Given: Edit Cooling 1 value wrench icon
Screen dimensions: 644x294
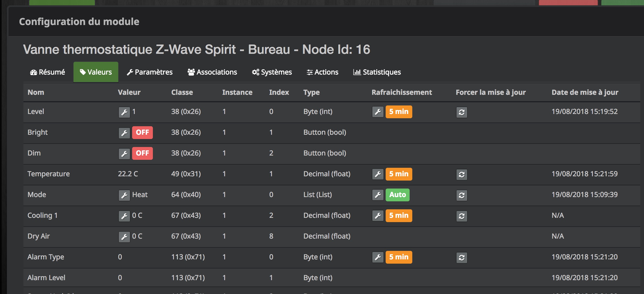Looking at the screenshot, I should 124,216.
